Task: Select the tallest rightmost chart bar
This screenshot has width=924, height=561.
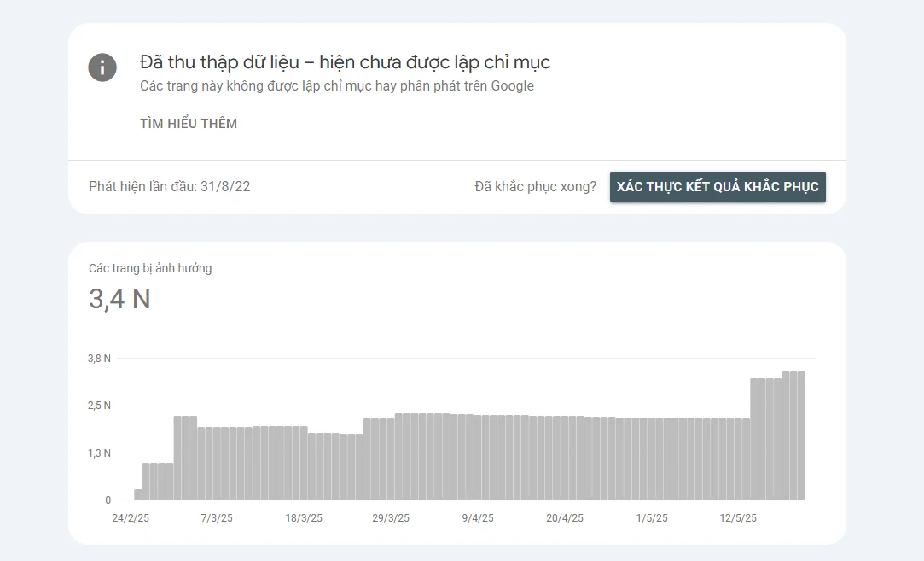Action: [x=801, y=436]
